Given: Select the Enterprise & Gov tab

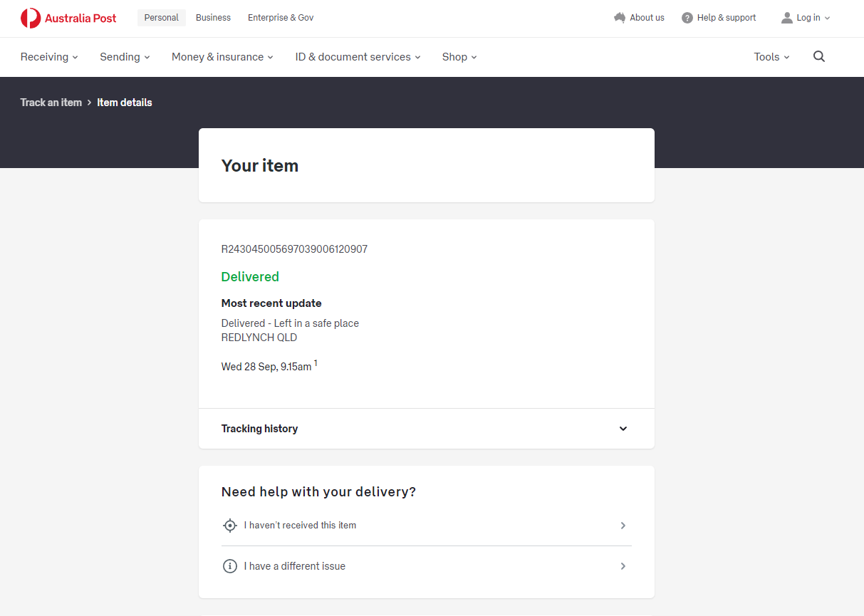Looking at the screenshot, I should (281, 18).
